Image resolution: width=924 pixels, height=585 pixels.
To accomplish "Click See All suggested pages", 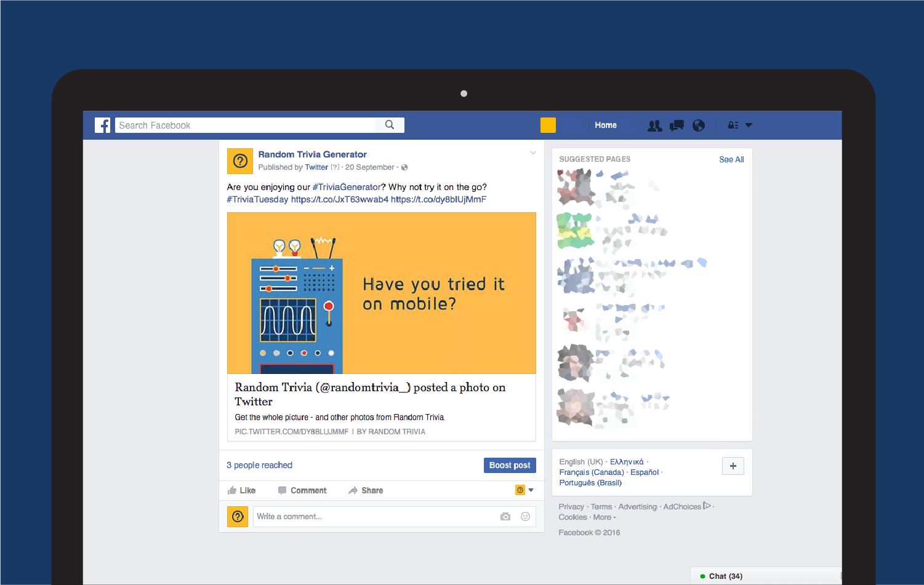I will 731,159.
